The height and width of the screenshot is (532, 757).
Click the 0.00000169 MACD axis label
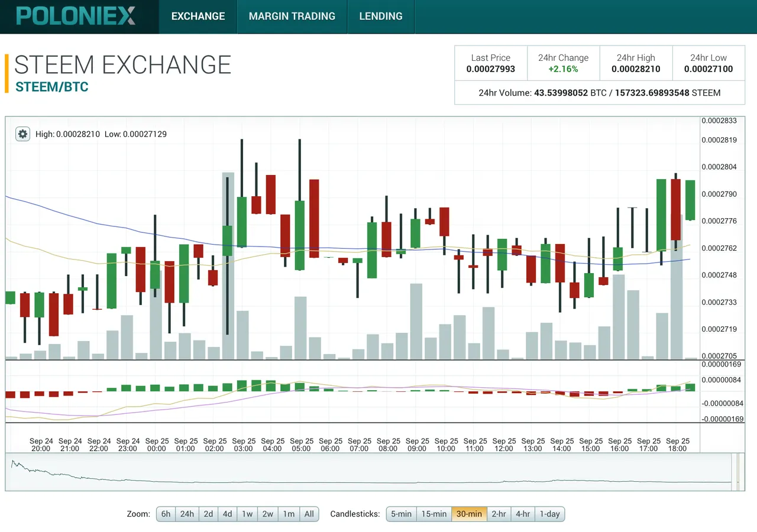721,365
